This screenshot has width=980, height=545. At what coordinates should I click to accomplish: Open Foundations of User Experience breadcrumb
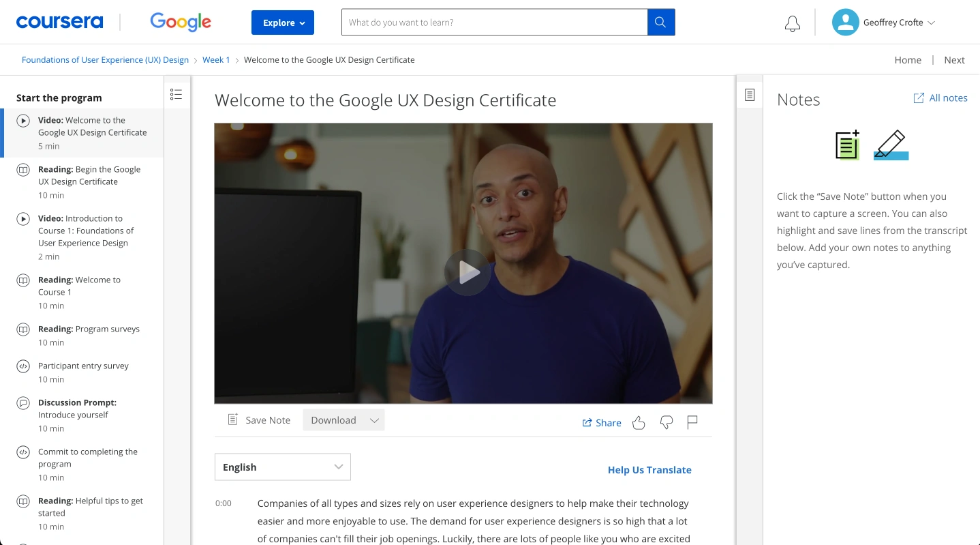(105, 60)
